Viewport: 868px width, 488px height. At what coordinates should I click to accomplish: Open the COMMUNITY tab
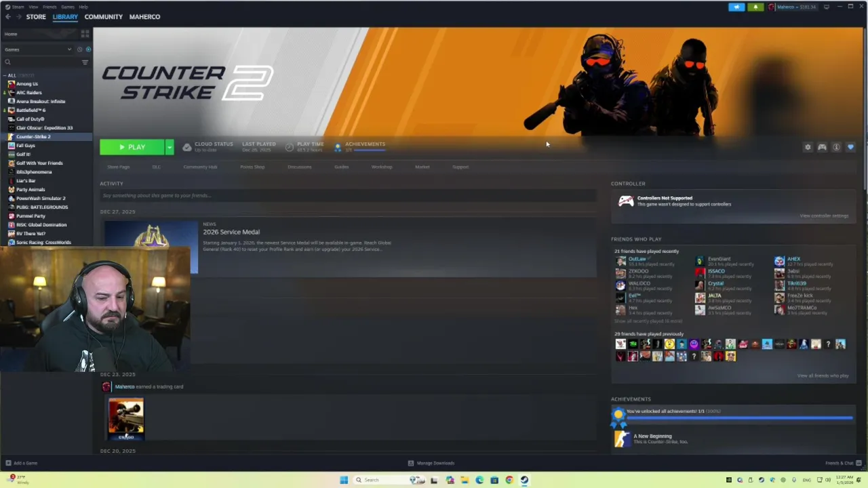(104, 17)
